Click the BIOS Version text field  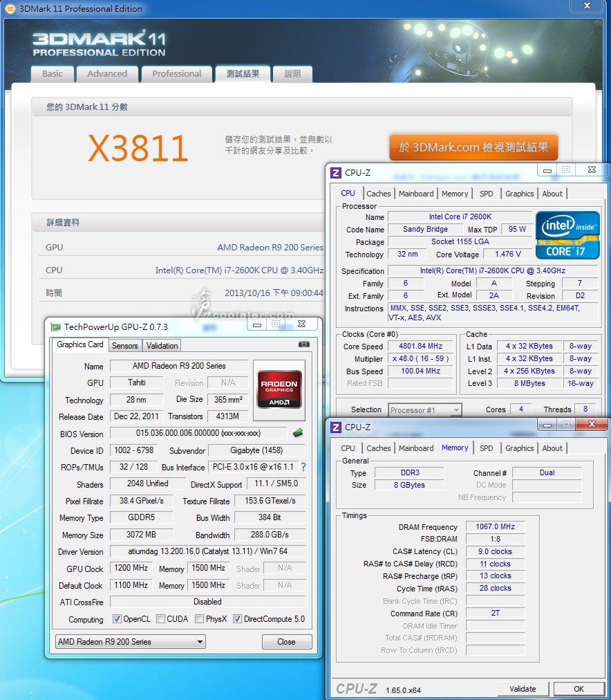198,434
